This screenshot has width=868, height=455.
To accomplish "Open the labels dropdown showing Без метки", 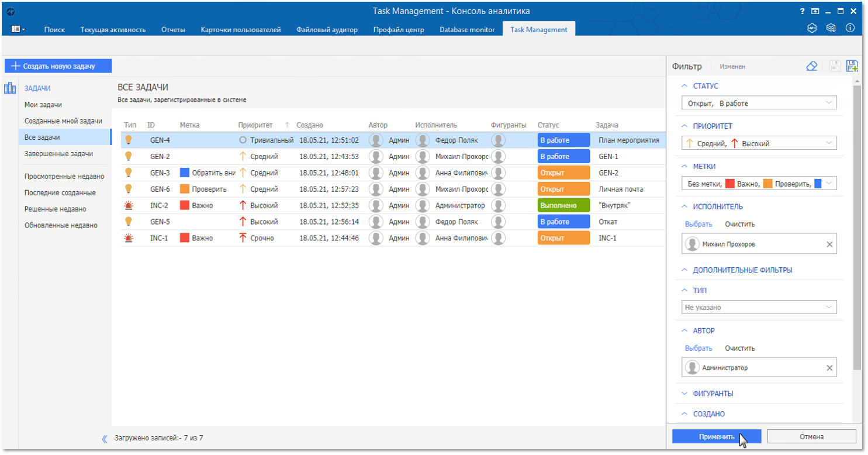I will pos(759,184).
